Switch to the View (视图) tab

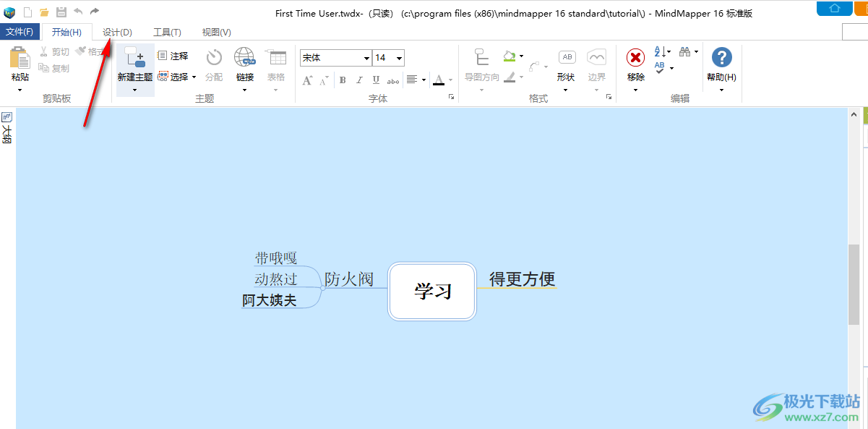pyautogui.click(x=216, y=32)
